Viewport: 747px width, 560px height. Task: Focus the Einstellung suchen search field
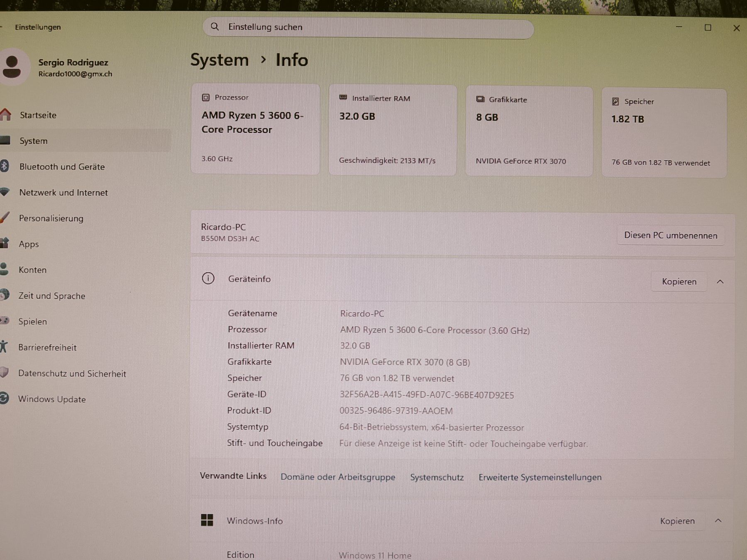click(x=368, y=28)
